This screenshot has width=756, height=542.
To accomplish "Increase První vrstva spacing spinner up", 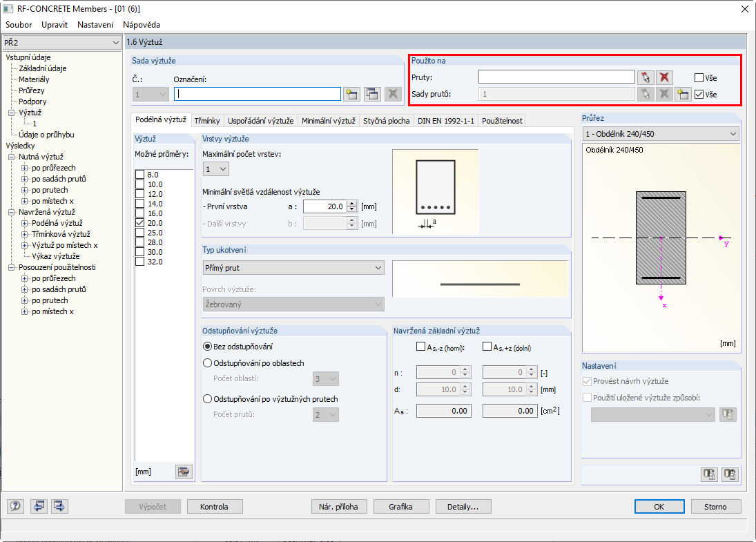I will click(352, 204).
